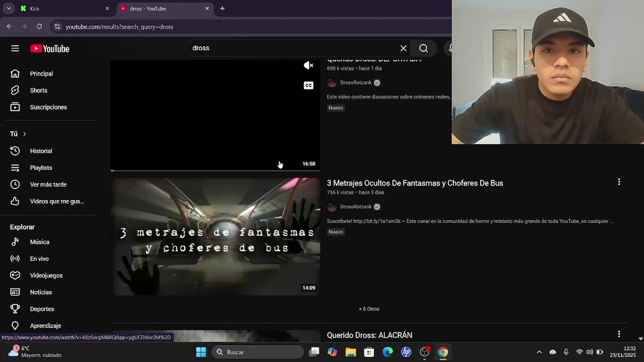
Task: Open OBS Studio from the taskbar
Action: [x=425, y=352]
